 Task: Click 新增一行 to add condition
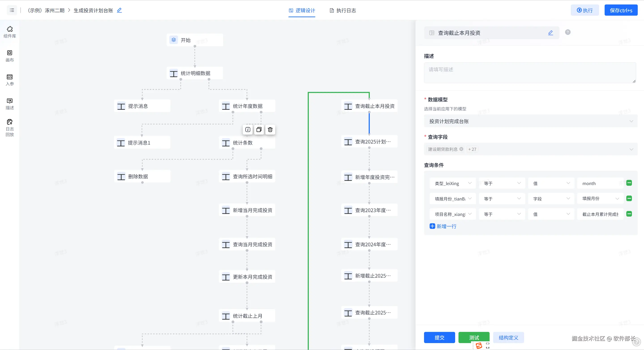(443, 226)
